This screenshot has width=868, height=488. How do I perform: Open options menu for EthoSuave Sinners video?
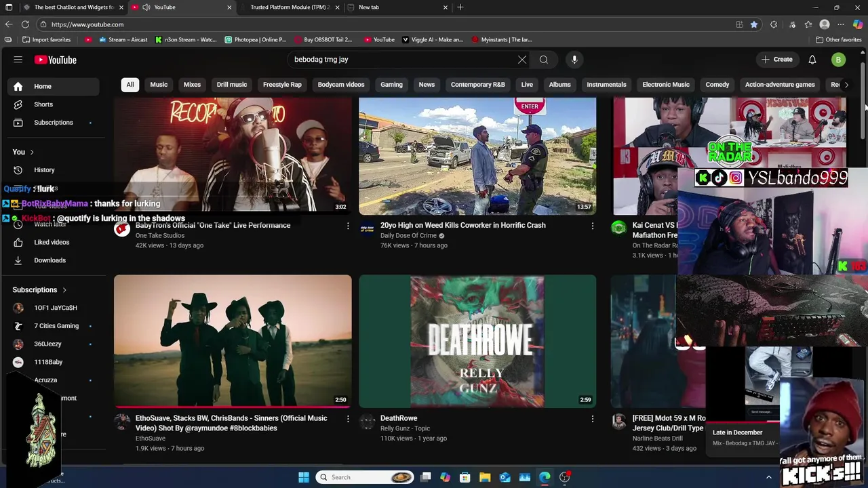pyautogui.click(x=348, y=419)
